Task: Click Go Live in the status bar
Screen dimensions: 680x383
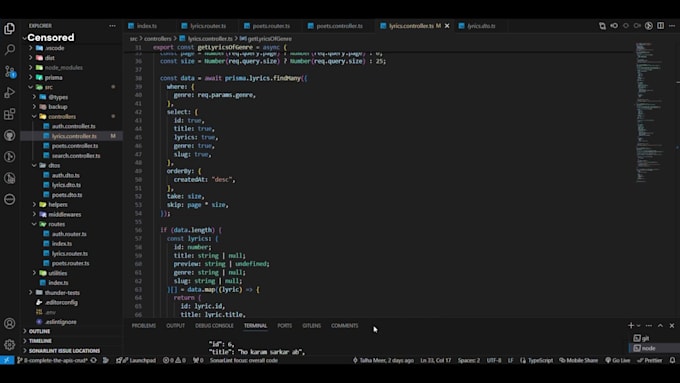Action: pos(618,360)
